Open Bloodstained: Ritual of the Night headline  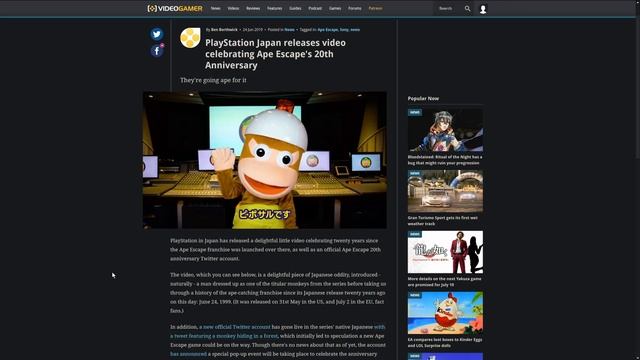pyautogui.click(x=445, y=160)
